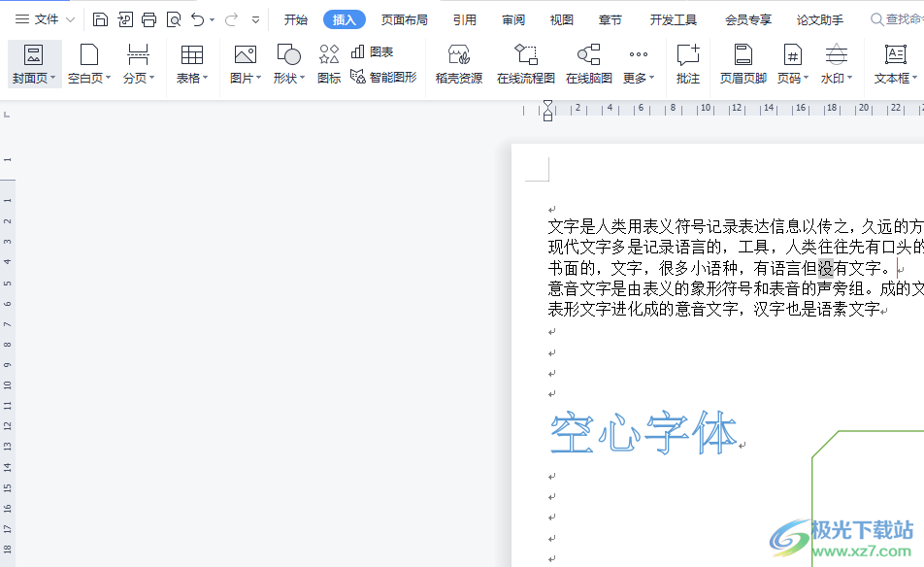Insert a 空白页 blank page
Screen dimensions: 924x567
[89, 64]
